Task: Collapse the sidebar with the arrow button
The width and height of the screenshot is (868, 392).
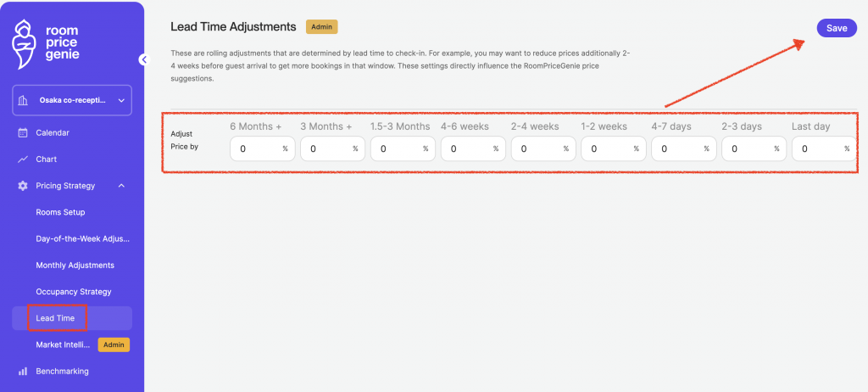Action: coord(143,59)
